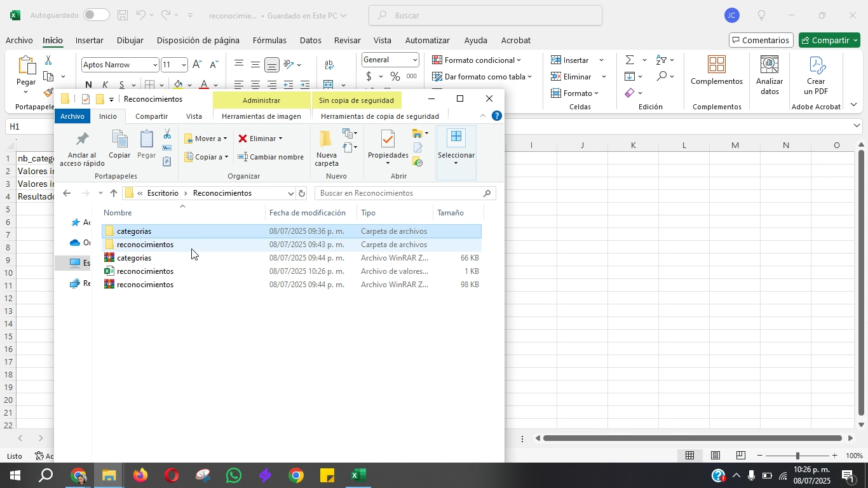Open Explorer Compartir tab

pyautogui.click(x=152, y=116)
